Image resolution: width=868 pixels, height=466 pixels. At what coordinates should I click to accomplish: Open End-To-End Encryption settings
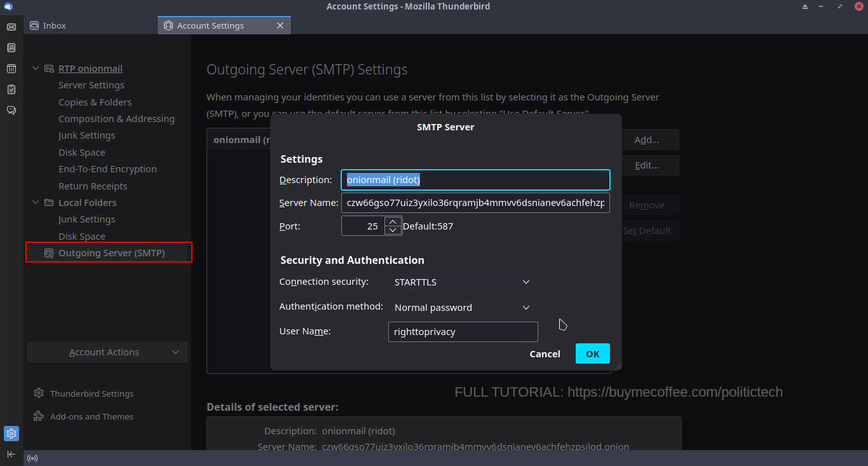pyautogui.click(x=107, y=169)
